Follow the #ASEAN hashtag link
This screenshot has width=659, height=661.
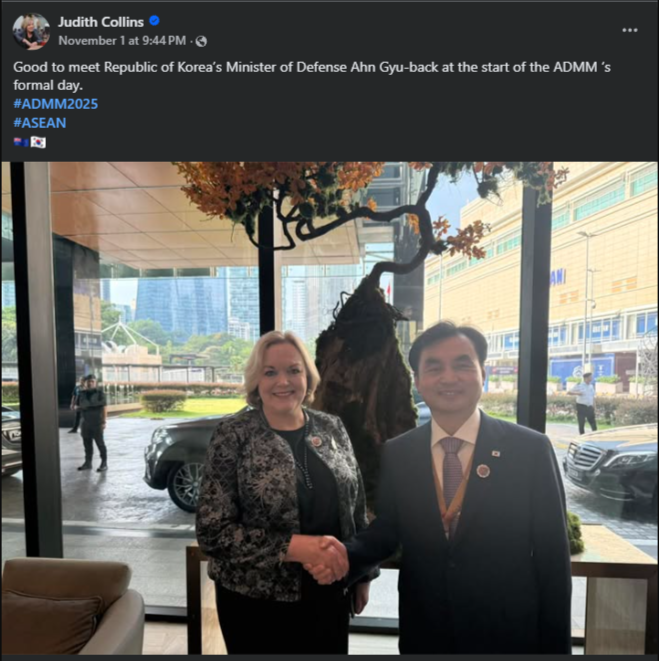(x=40, y=123)
